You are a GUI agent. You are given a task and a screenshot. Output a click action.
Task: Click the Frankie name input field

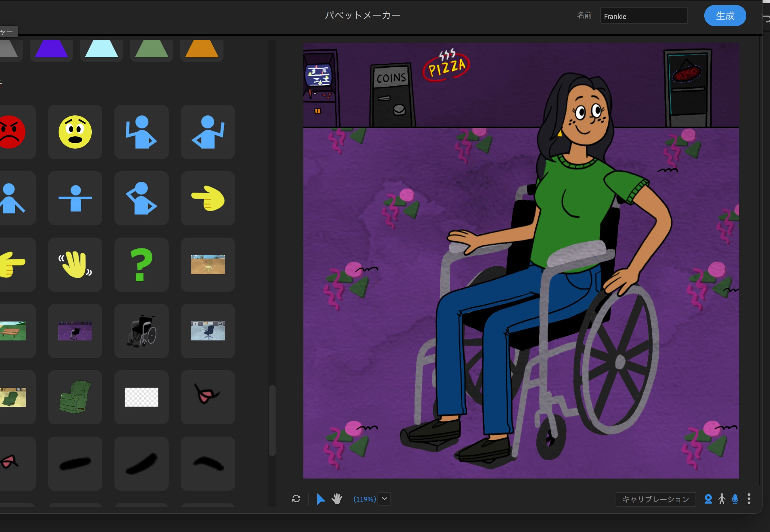(x=643, y=16)
